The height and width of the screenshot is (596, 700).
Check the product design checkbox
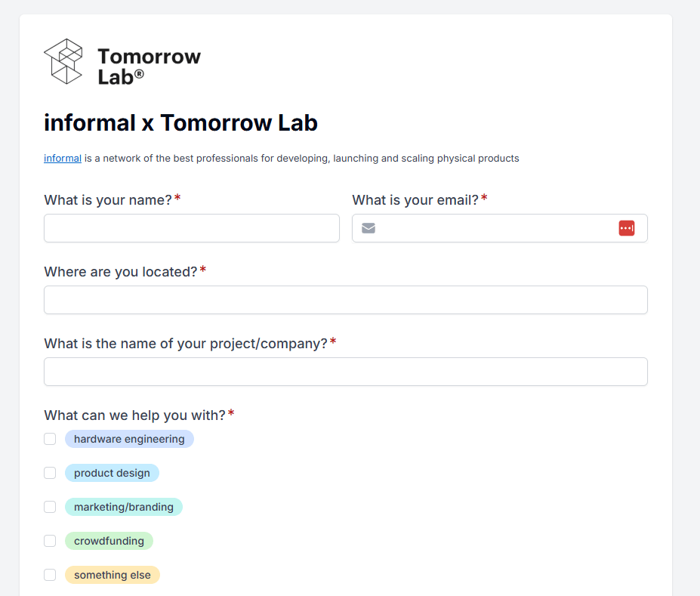coord(50,473)
